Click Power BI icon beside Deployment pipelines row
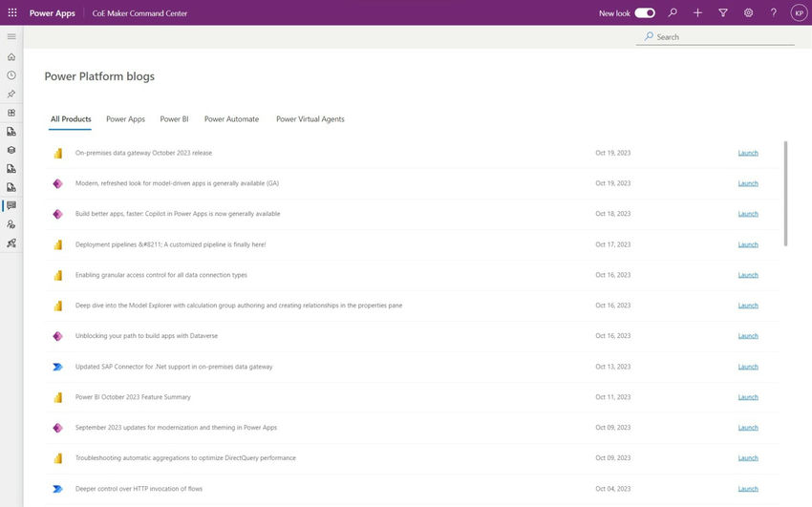The width and height of the screenshot is (812, 507). point(58,244)
